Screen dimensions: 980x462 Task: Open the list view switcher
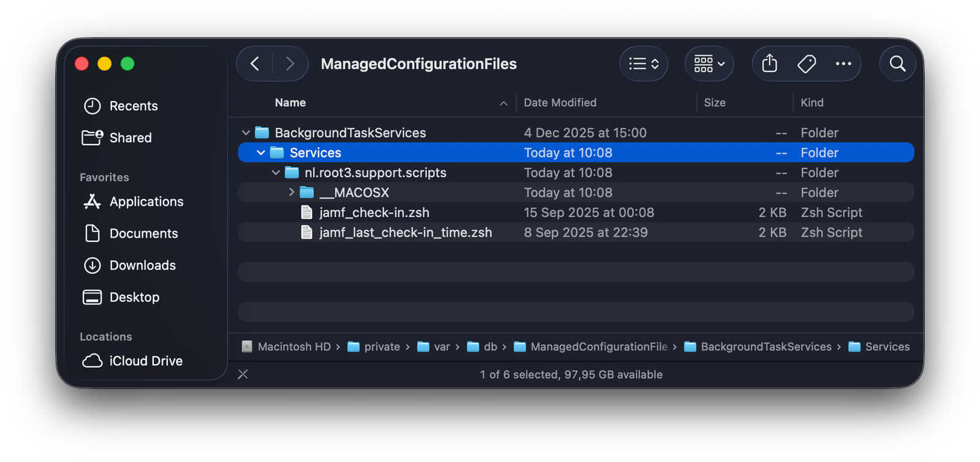pos(643,64)
